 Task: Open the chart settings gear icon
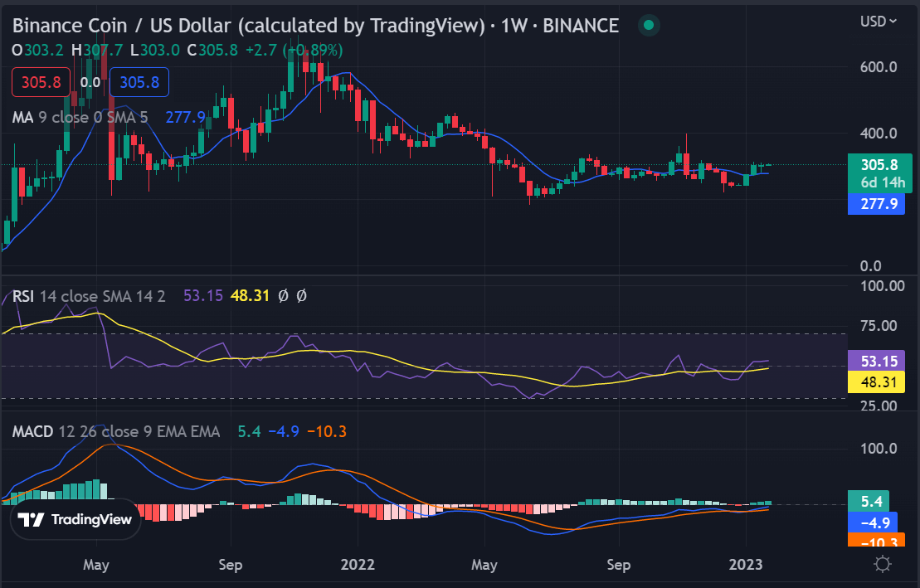click(x=882, y=565)
